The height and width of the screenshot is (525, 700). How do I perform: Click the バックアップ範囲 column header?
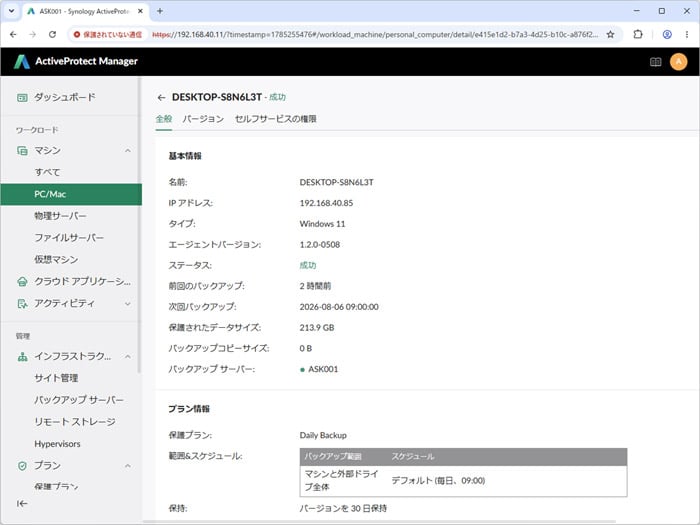click(x=333, y=456)
